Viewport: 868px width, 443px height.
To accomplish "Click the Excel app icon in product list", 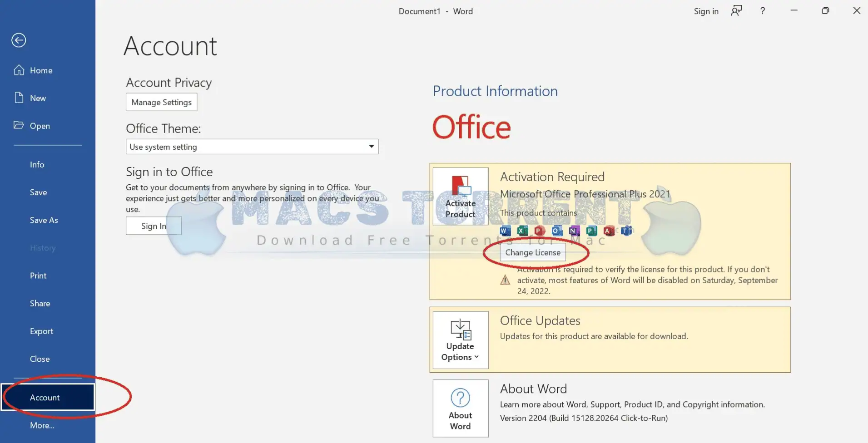I will point(522,231).
